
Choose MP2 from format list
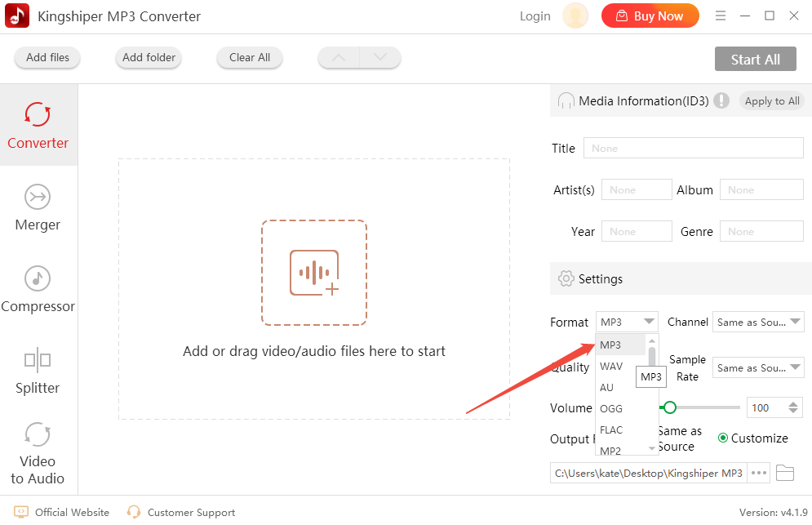620,449
